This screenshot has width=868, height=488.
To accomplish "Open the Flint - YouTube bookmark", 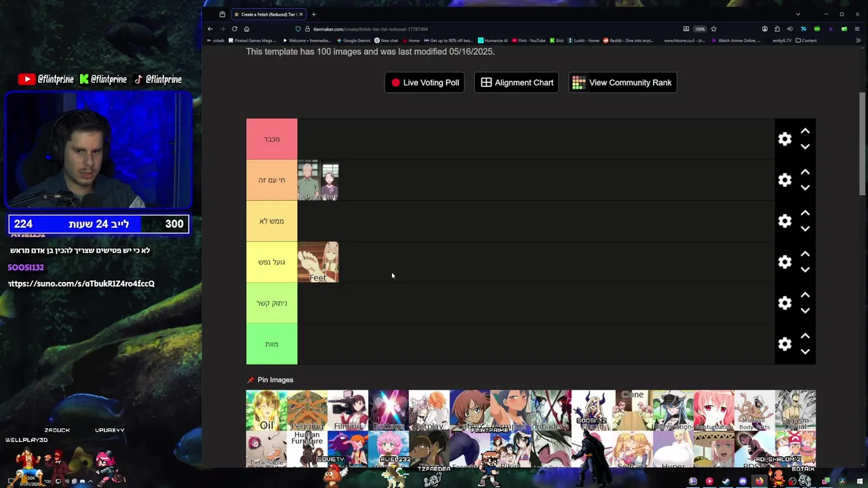I will point(528,41).
